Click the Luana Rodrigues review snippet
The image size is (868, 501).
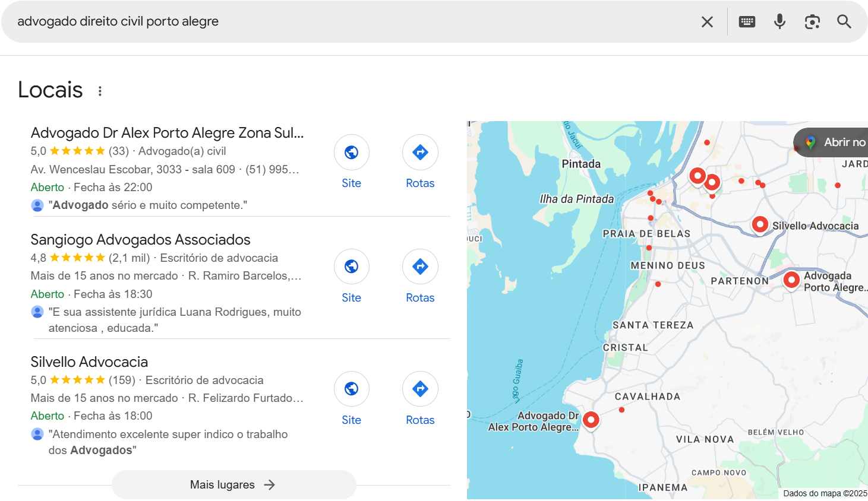click(175, 320)
